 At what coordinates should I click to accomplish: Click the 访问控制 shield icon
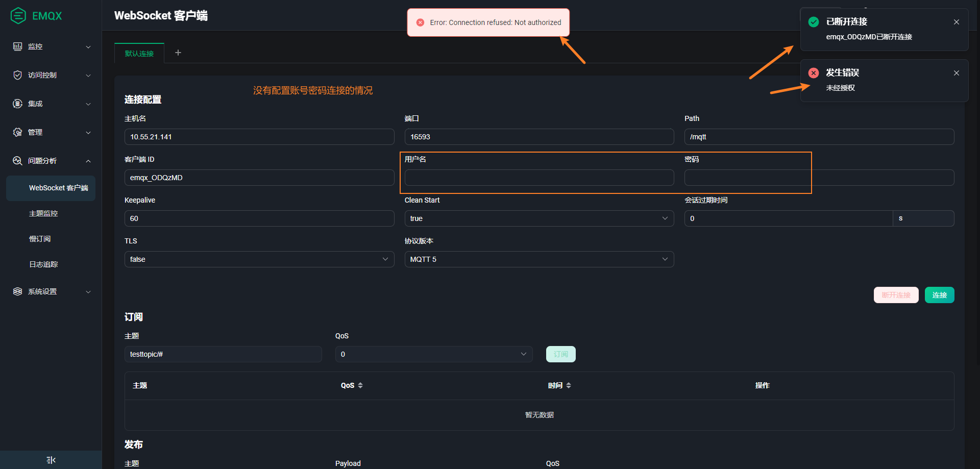pyautogui.click(x=17, y=75)
